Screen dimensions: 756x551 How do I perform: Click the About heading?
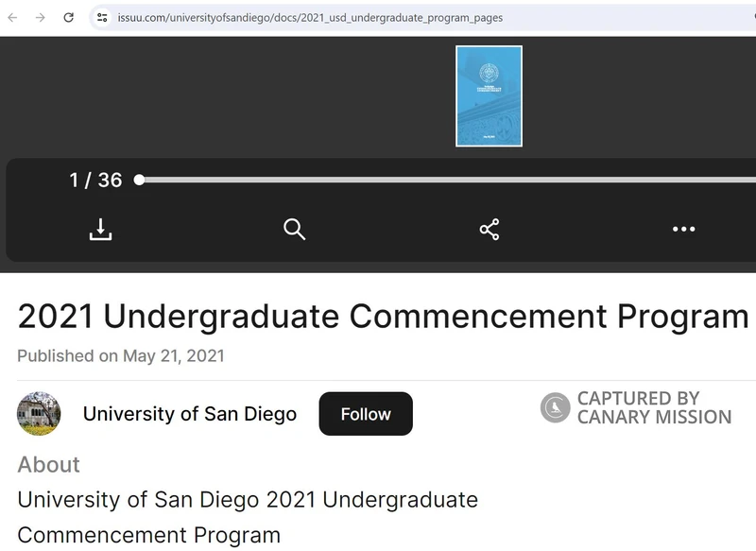[49, 465]
